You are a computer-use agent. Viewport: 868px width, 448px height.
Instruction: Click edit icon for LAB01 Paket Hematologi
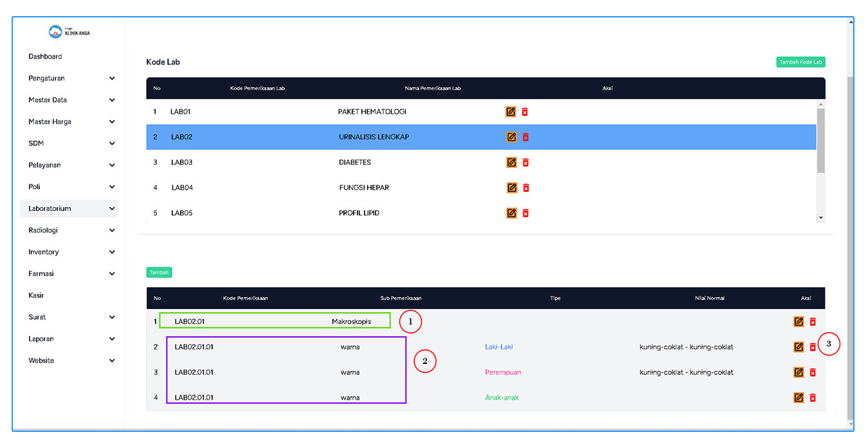pyautogui.click(x=511, y=112)
